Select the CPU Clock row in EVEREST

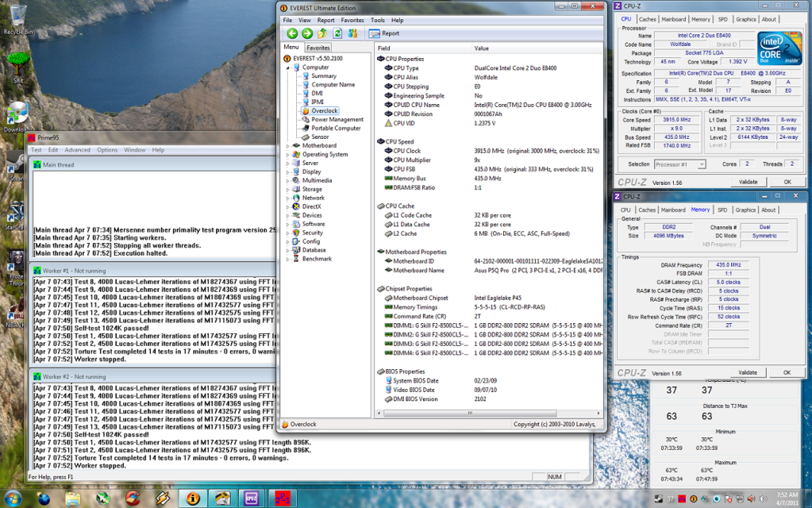pos(488,151)
